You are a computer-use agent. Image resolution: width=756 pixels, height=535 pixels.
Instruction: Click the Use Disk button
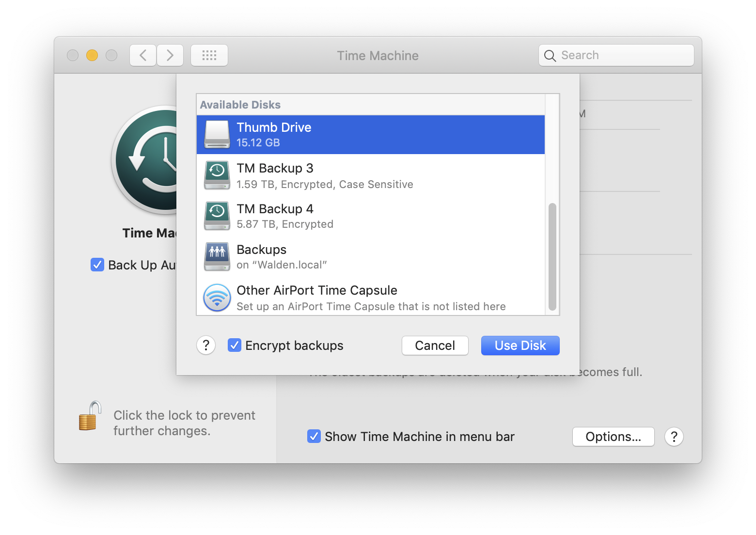pyautogui.click(x=520, y=346)
